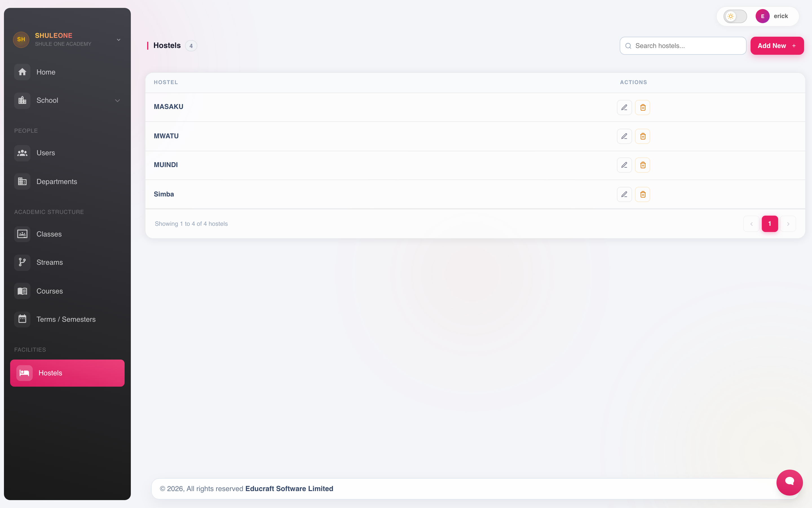Screen dimensions: 812x508
Task: Open the erick profile name
Action: click(781, 16)
